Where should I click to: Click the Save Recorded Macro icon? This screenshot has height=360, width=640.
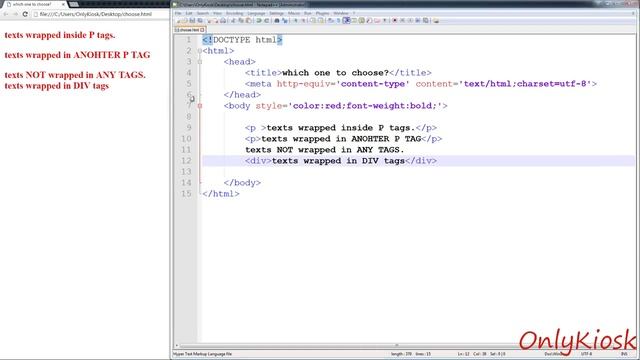(426, 20)
